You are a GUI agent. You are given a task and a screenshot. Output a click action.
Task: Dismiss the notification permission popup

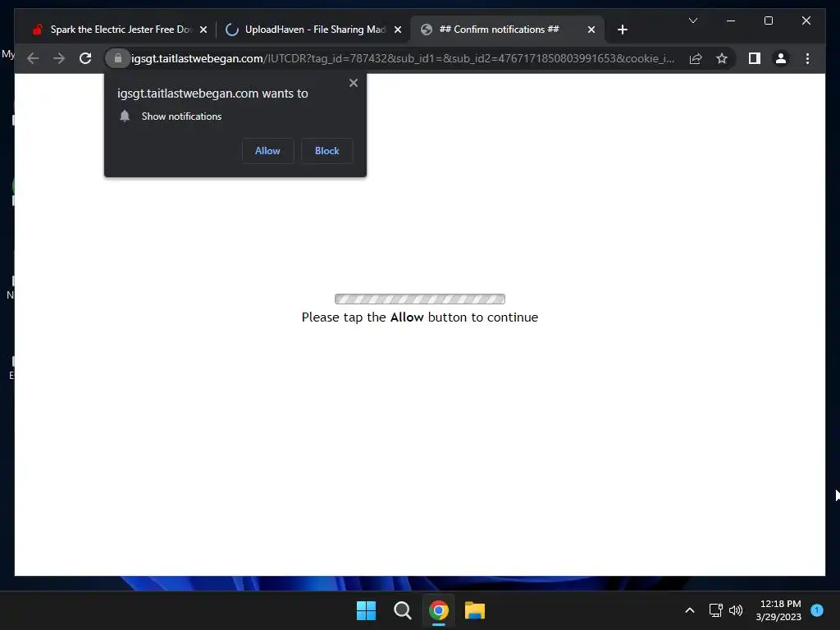(x=353, y=83)
